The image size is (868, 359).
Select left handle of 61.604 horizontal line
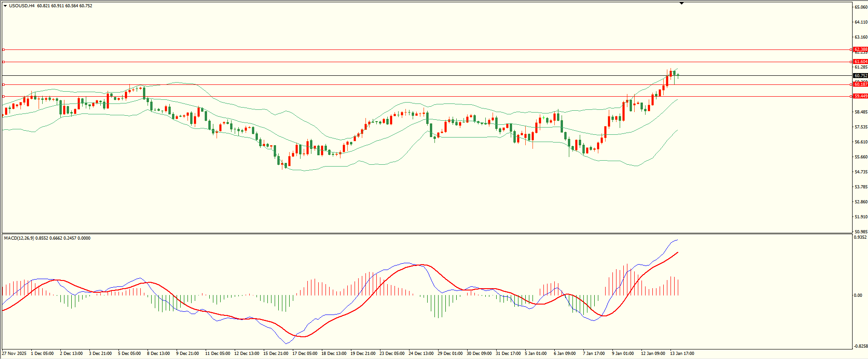pos(3,62)
